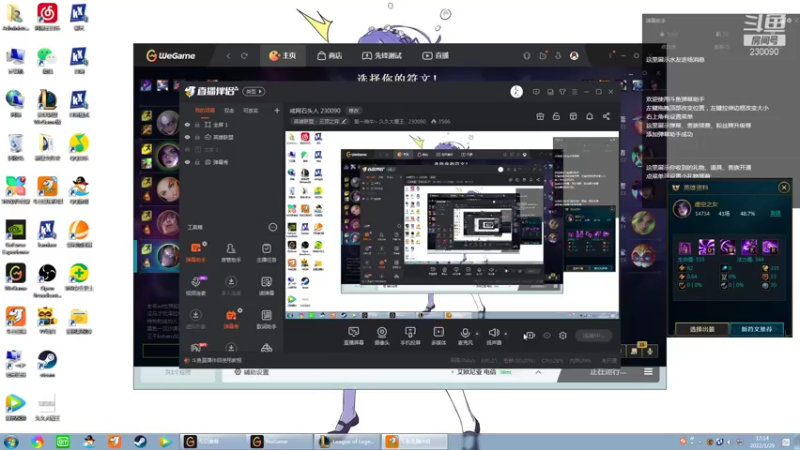Click the WeGame back arrow
The image size is (800, 450).
coord(228,56)
